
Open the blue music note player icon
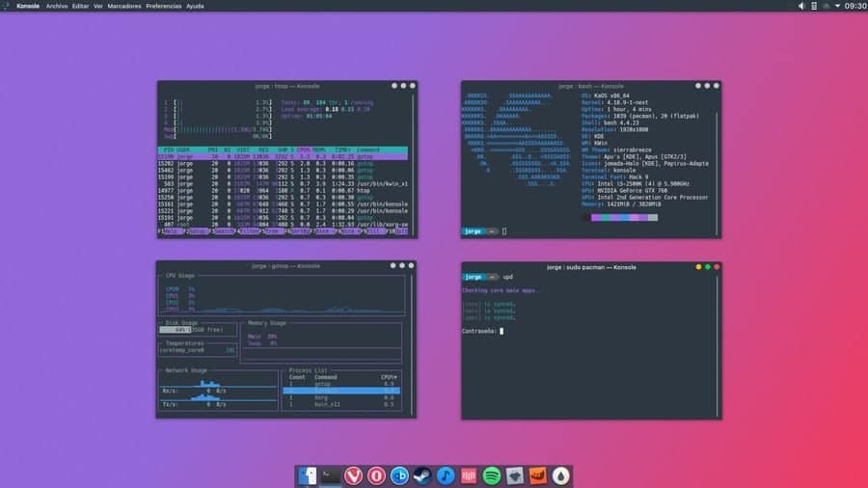(x=446, y=475)
